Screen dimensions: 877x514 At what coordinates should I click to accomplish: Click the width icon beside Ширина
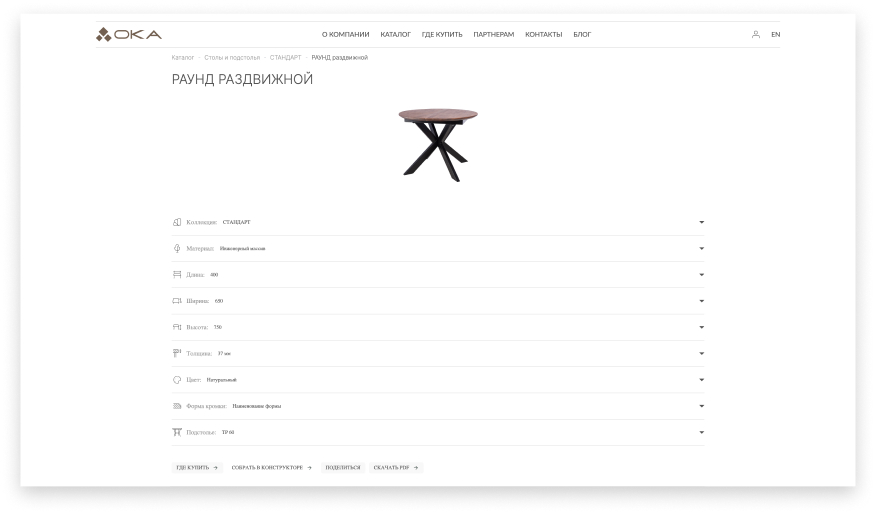pos(177,301)
